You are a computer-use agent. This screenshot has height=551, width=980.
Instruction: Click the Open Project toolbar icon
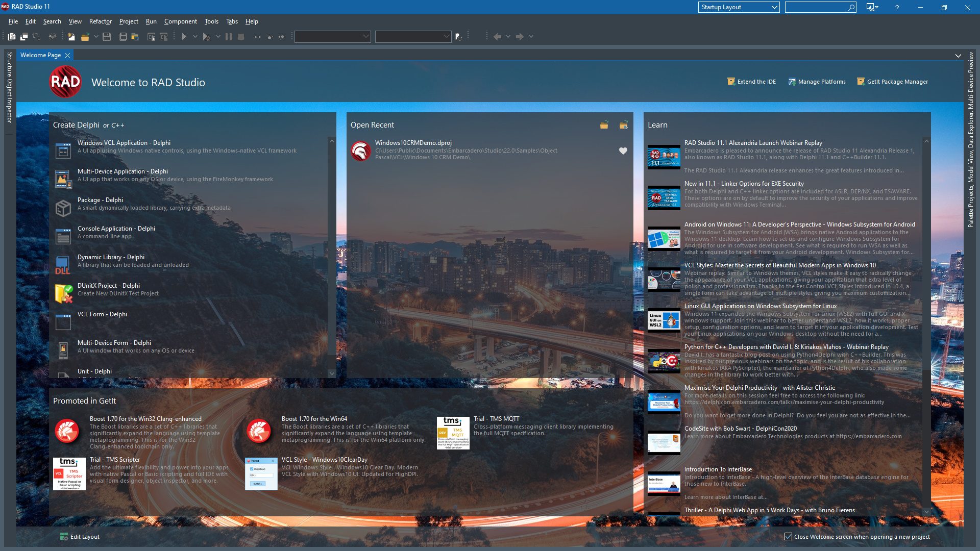135,37
